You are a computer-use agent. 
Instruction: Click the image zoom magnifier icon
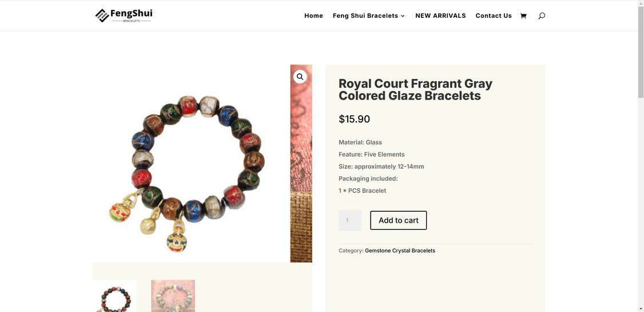click(300, 77)
